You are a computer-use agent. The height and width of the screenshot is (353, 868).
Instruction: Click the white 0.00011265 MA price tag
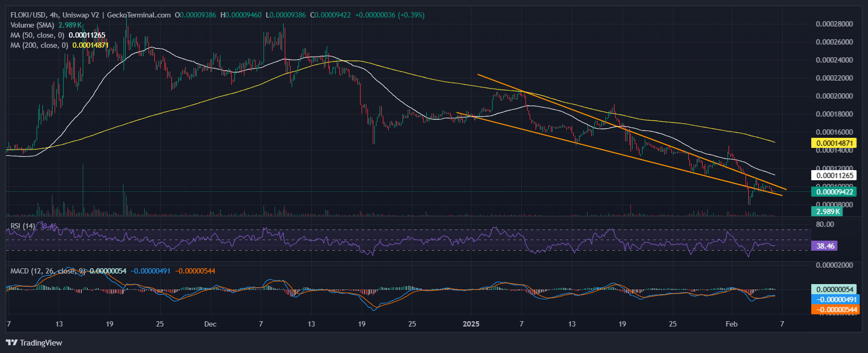click(835, 175)
